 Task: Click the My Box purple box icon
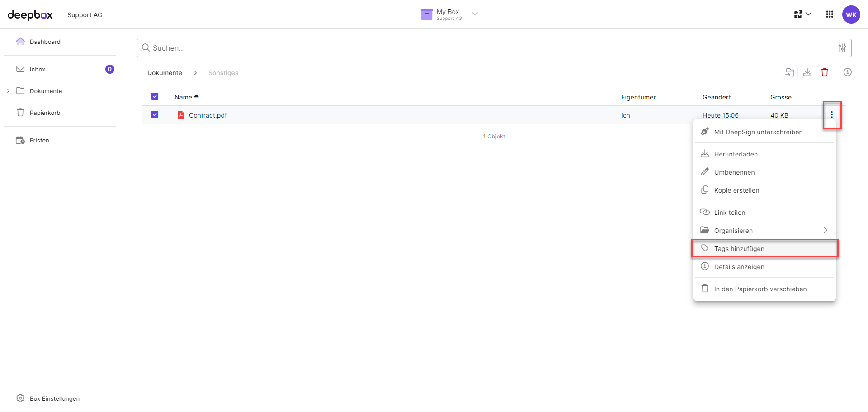click(x=426, y=14)
